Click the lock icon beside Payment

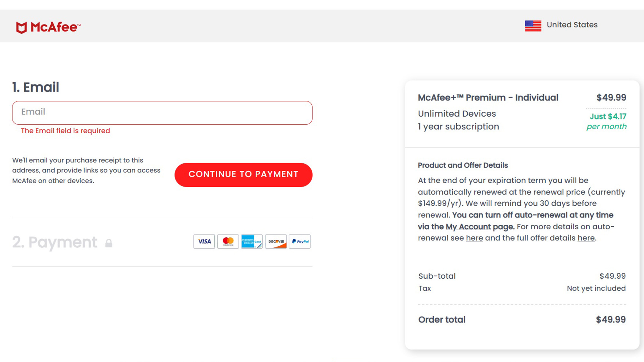109,243
